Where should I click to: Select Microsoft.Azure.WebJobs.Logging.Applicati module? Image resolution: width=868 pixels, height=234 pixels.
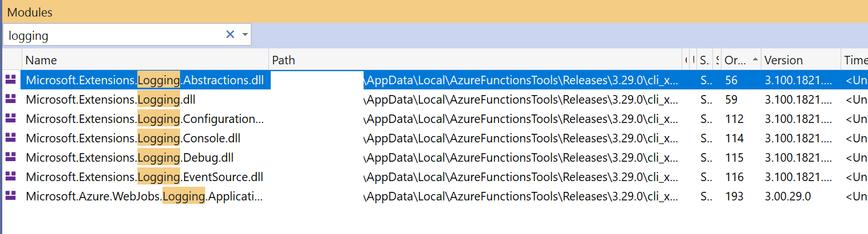tap(144, 196)
